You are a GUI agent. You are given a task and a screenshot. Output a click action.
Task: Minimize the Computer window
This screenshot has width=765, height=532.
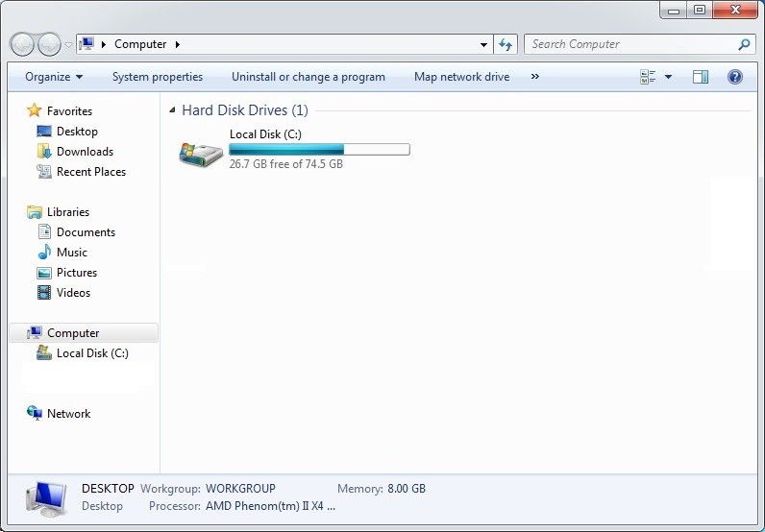[674, 10]
